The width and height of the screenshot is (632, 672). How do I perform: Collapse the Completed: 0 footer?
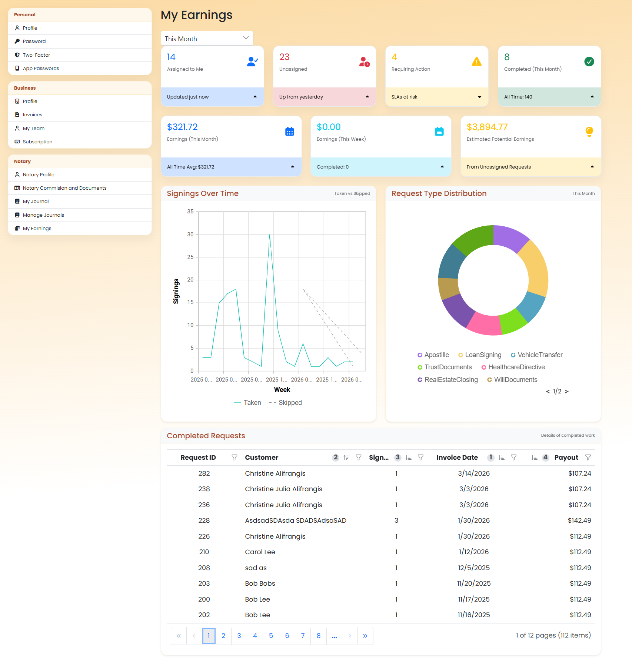(442, 167)
